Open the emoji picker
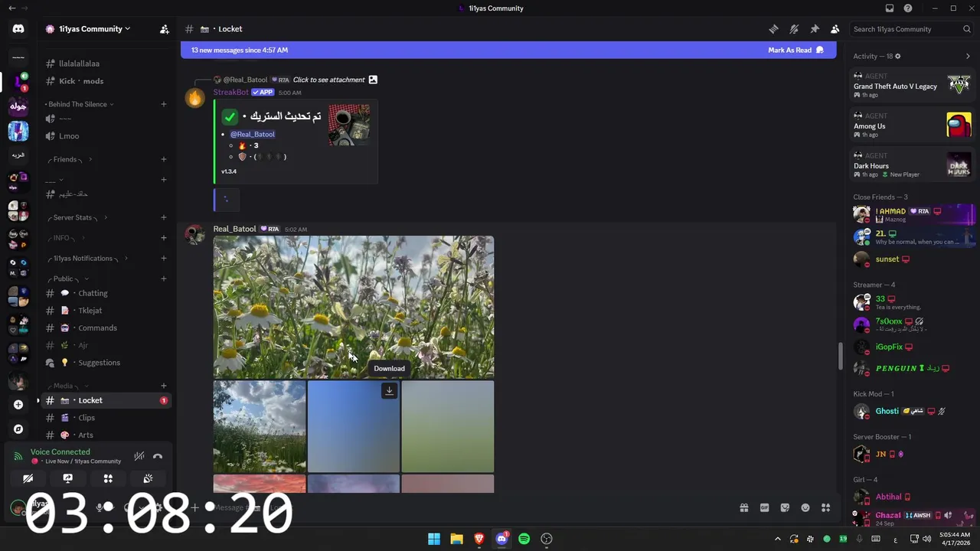Screen dimensions: 980x551 coord(805,507)
